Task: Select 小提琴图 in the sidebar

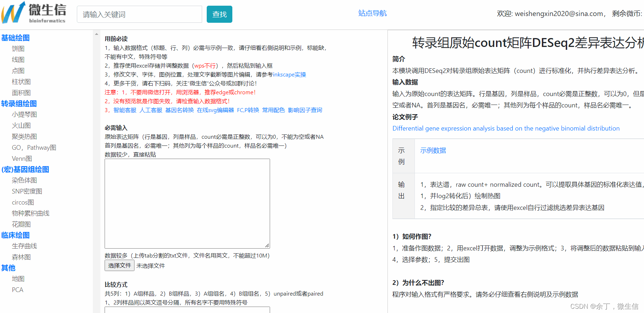Action: 25,115
